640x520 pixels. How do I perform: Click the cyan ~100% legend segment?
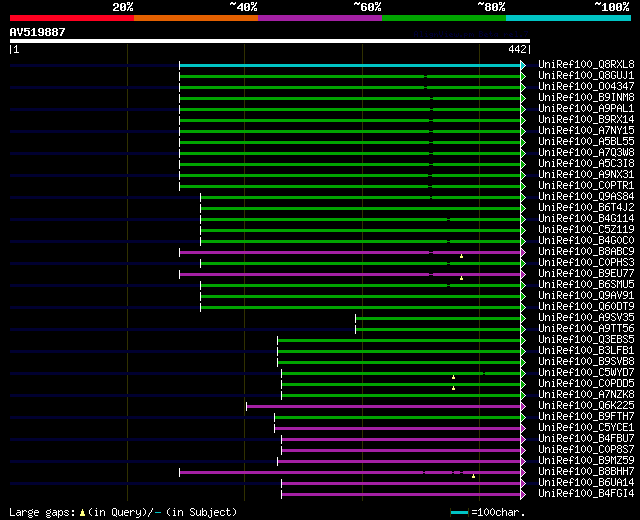(568, 18)
